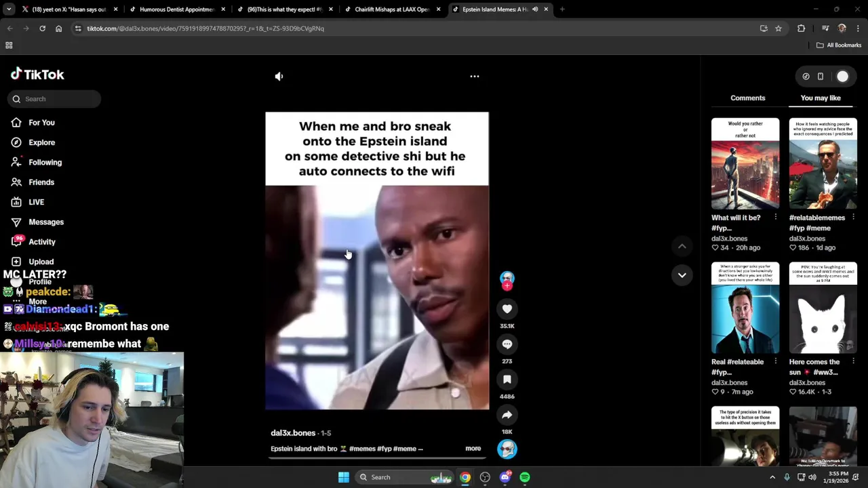Open the Chrome apps grid icon

click(9, 45)
